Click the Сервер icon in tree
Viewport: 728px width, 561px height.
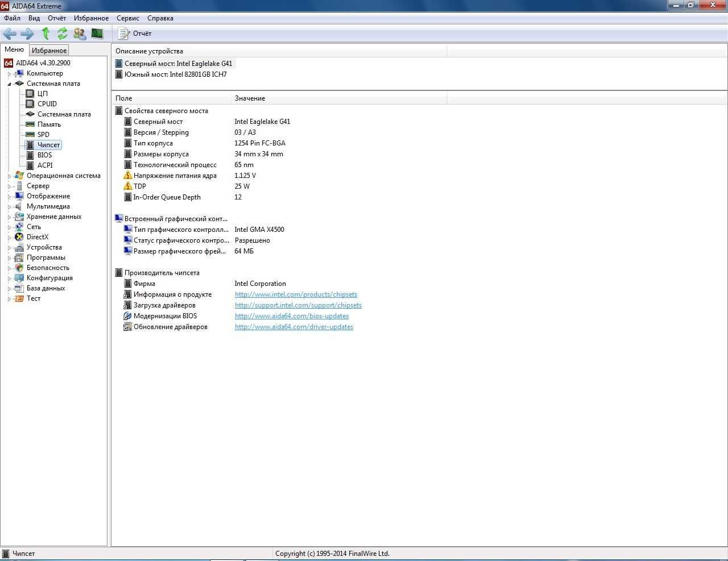click(x=19, y=186)
